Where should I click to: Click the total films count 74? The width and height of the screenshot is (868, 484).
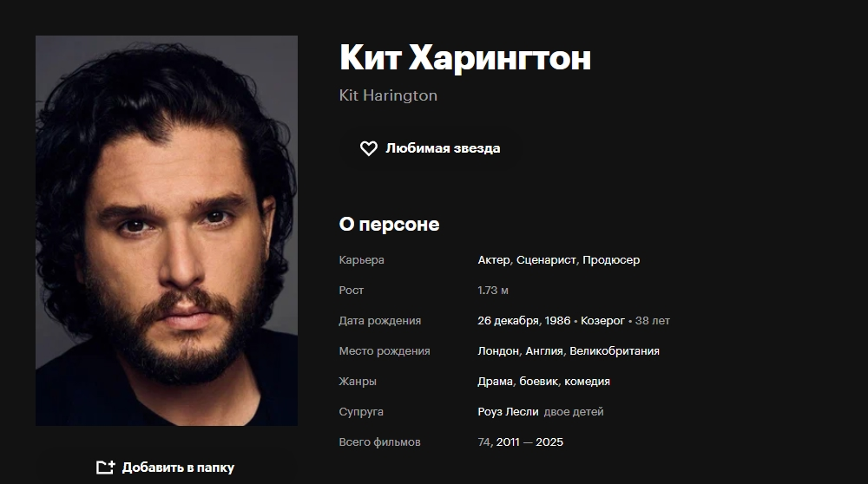[x=483, y=442]
